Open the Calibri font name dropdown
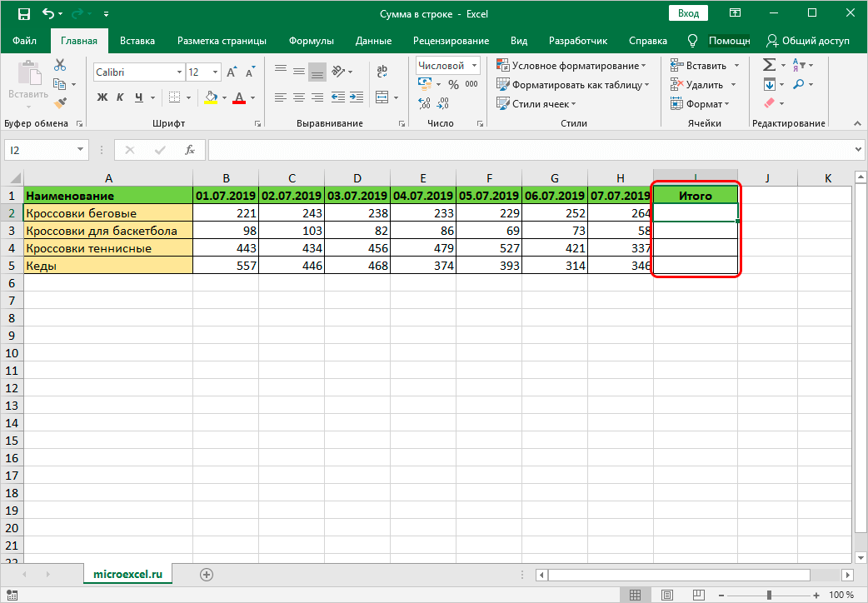Screen dimensions: 868x603 (178, 72)
